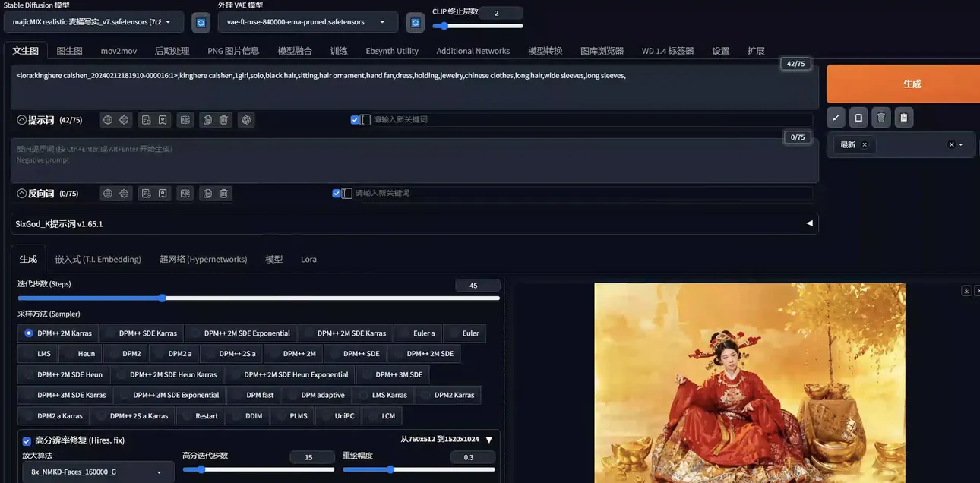Click the ChatGPT icon in the prompt toolbar
980x483 pixels.
(x=245, y=120)
